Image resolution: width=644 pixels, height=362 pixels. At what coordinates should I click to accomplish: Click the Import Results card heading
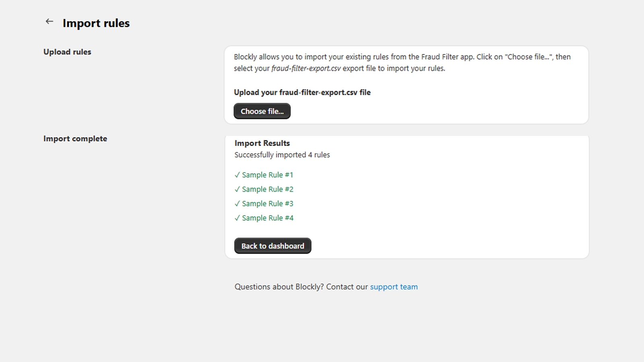point(262,143)
